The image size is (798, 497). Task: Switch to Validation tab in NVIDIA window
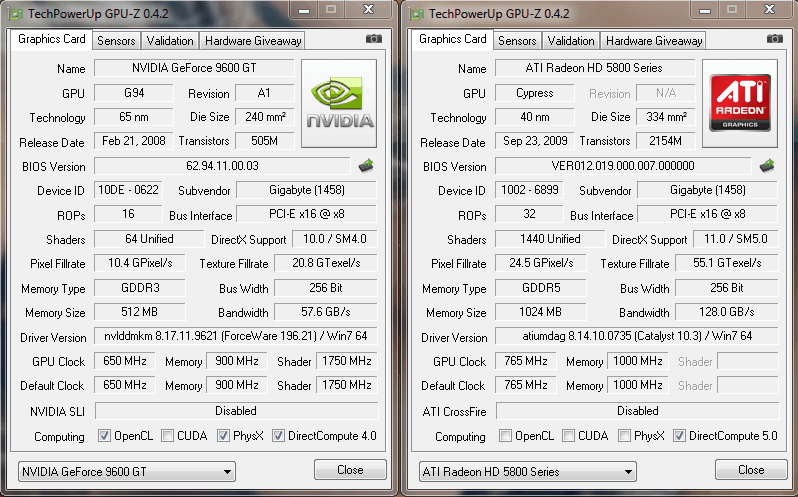click(x=170, y=41)
